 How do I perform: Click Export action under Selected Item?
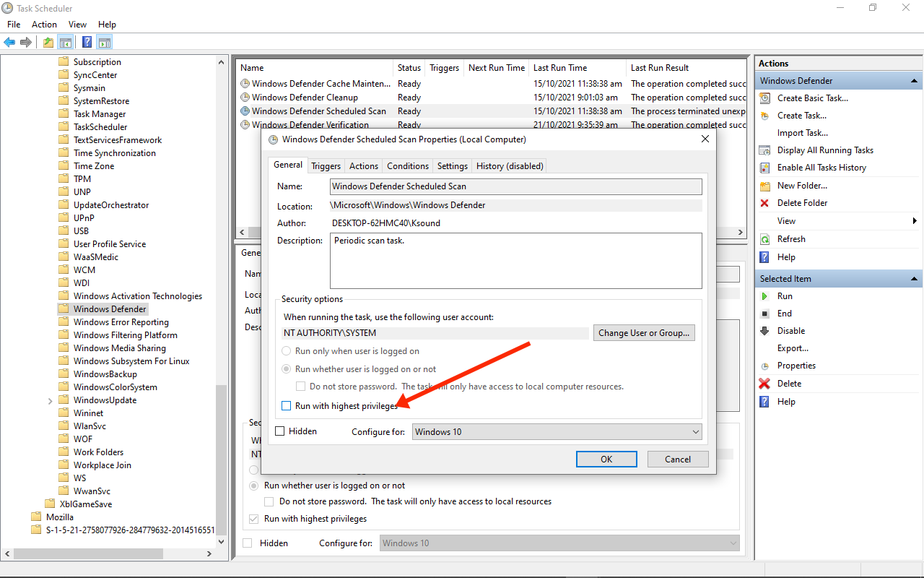point(793,348)
